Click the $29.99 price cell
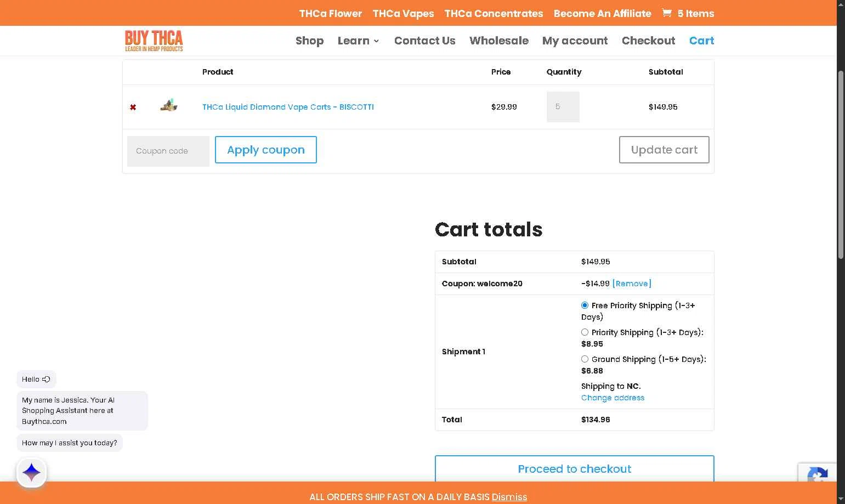The image size is (845, 504). tap(504, 107)
